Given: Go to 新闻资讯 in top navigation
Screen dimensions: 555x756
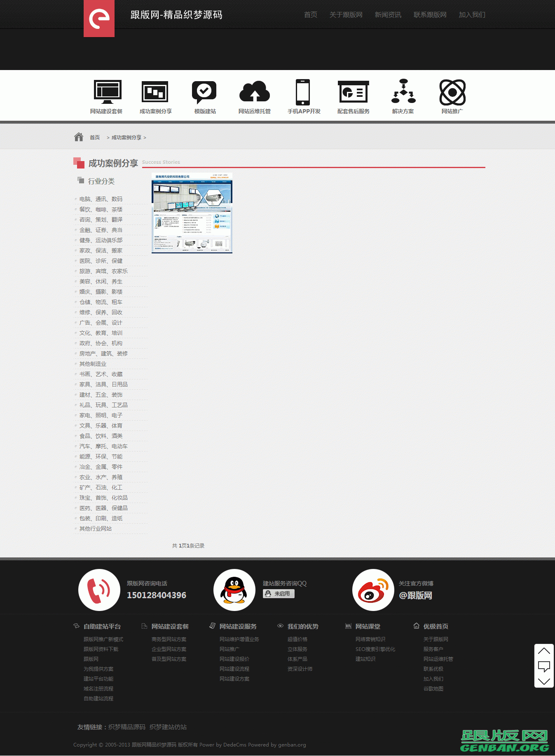Looking at the screenshot, I should 388,15.
